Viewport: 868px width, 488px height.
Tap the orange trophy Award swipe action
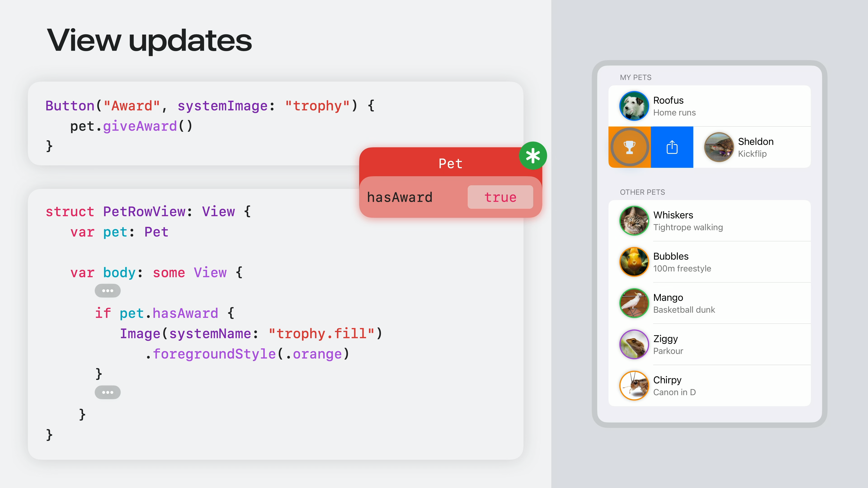(629, 147)
